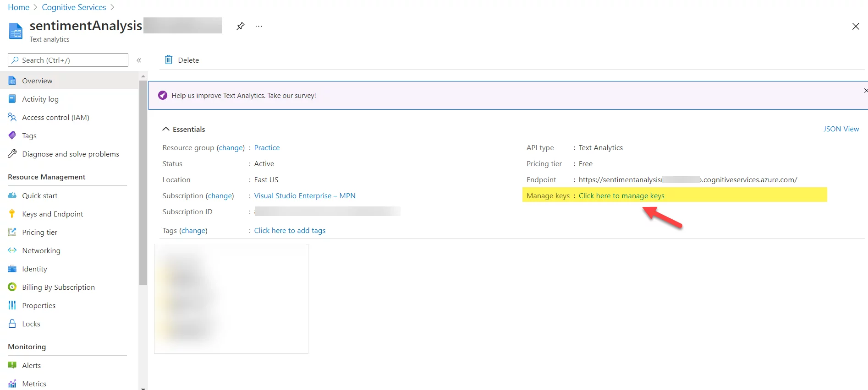This screenshot has height=390, width=868.
Task: Click the East US location value
Action: point(266,179)
